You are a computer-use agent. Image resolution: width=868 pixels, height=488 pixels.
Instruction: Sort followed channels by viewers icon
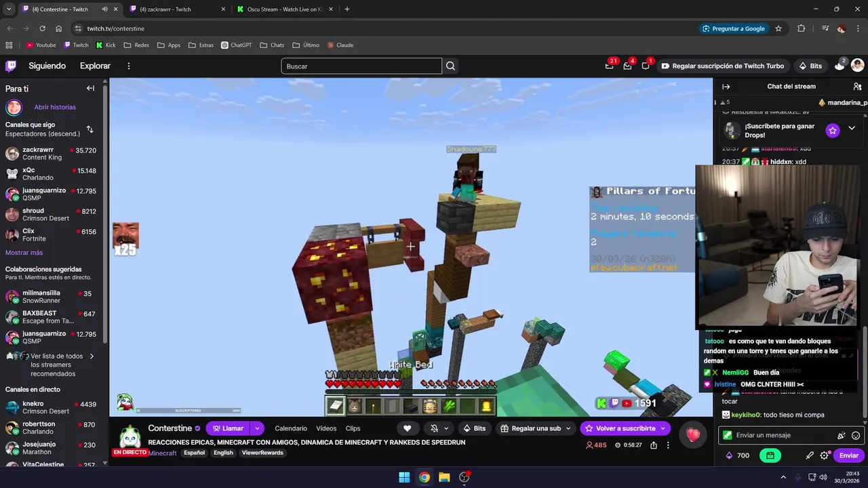click(x=90, y=129)
